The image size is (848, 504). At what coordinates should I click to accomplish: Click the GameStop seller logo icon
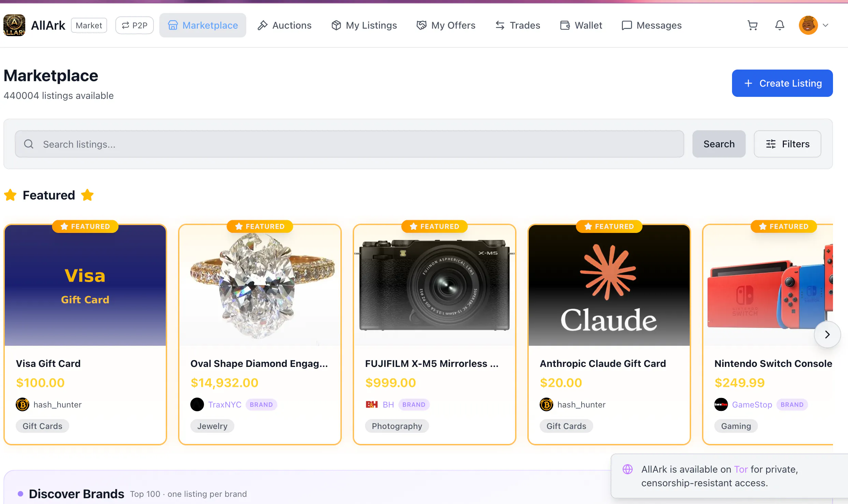pos(721,404)
